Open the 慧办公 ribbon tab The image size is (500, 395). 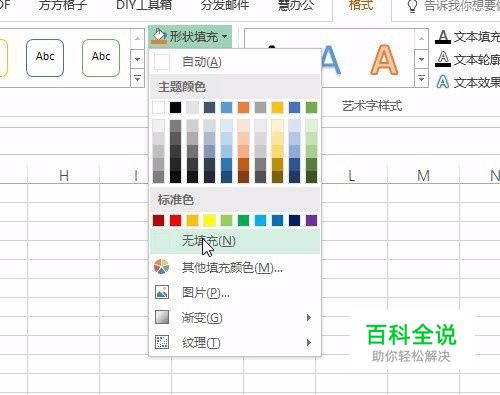click(296, 5)
